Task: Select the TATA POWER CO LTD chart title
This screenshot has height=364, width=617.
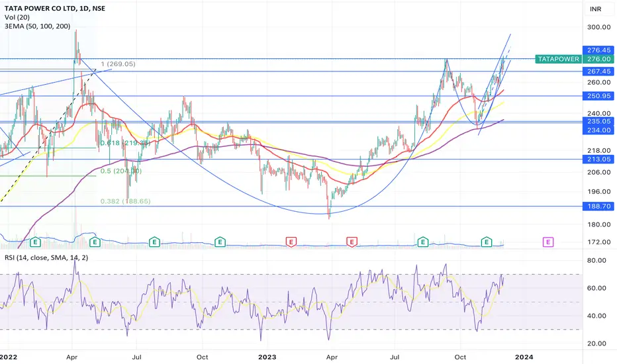Action: (x=55, y=8)
